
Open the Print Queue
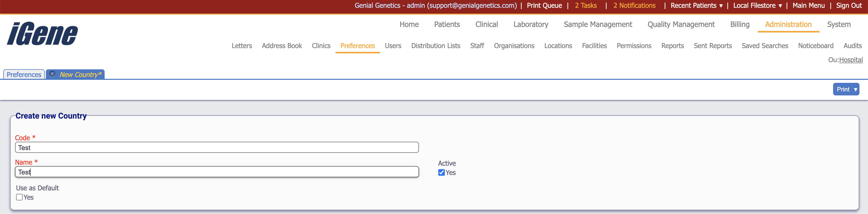544,6
